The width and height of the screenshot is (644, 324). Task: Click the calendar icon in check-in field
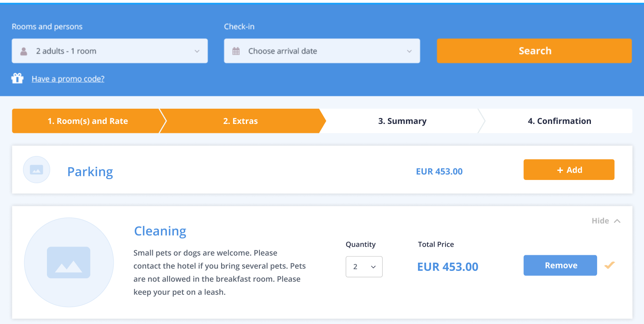tap(236, 51)
